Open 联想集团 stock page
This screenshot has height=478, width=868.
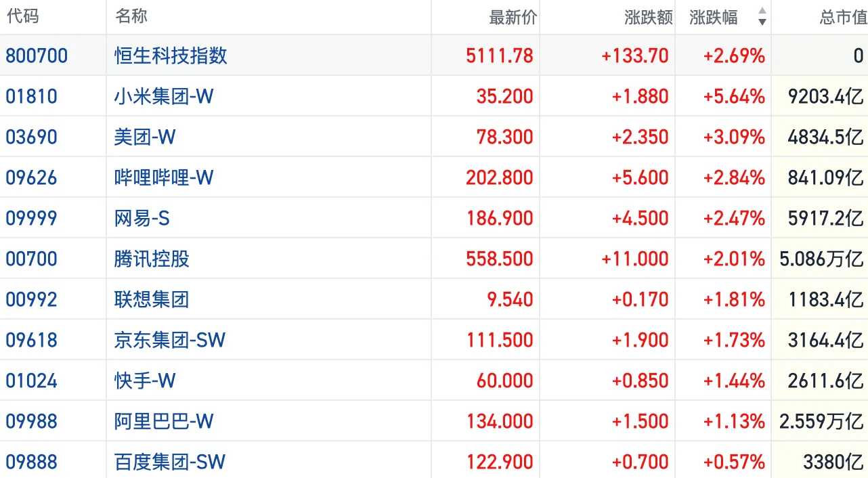[152, 299]
